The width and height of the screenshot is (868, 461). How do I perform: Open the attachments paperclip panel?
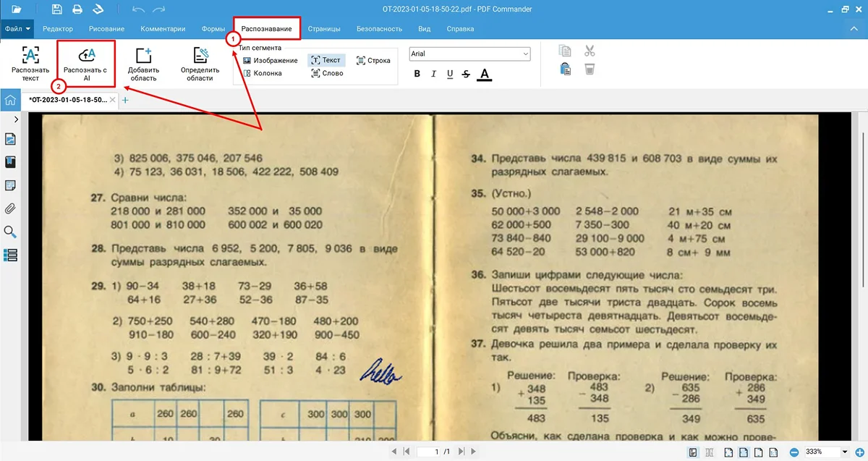pos(11,209)
